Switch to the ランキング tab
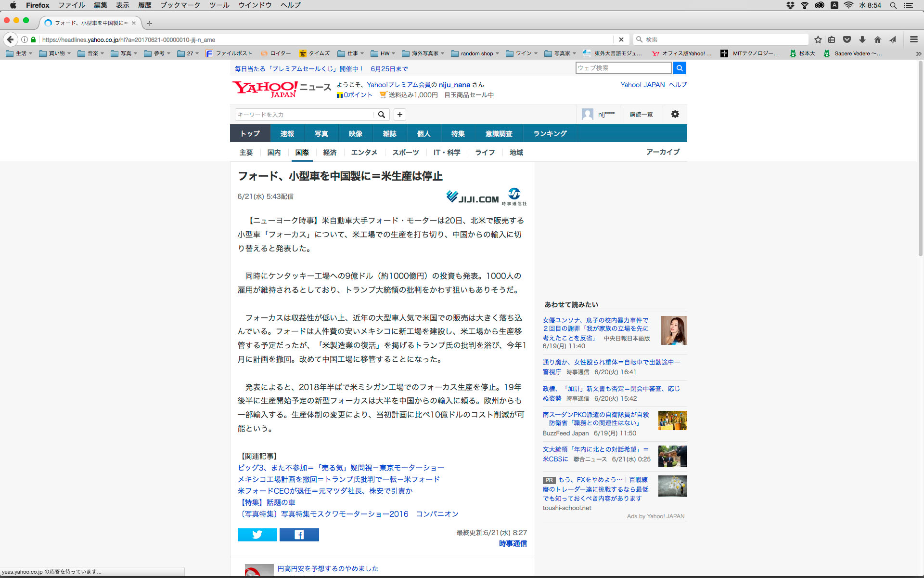 pos(550,133)
